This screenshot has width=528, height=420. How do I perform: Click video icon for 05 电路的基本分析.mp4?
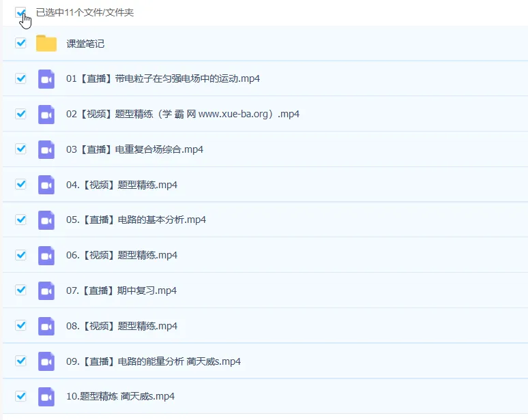click(x=46, y=220)
